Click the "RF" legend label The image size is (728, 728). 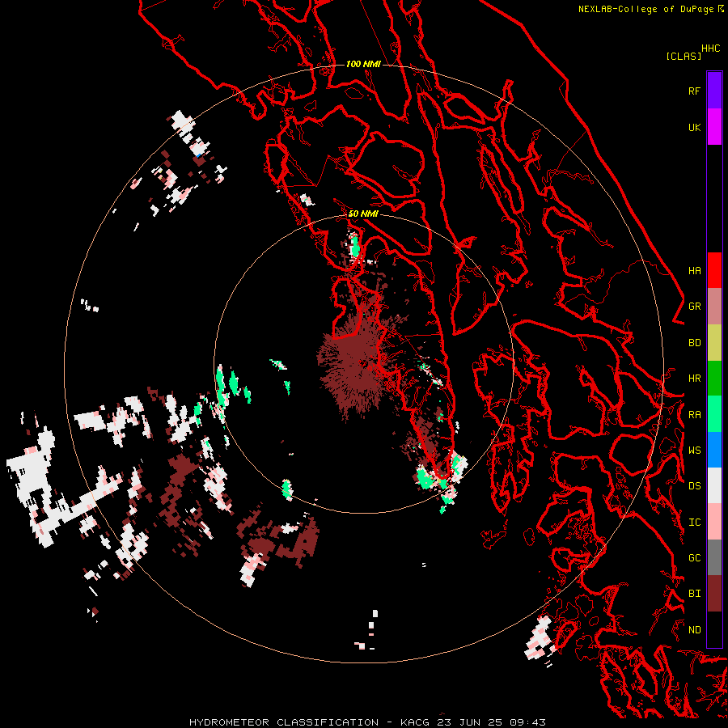(694, 91)
